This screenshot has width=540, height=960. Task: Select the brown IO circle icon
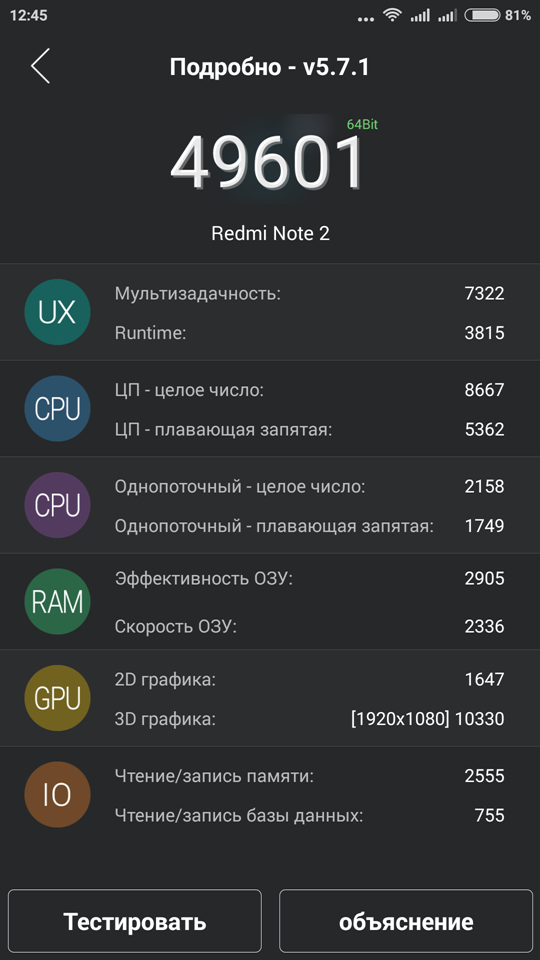click(58, 795)
